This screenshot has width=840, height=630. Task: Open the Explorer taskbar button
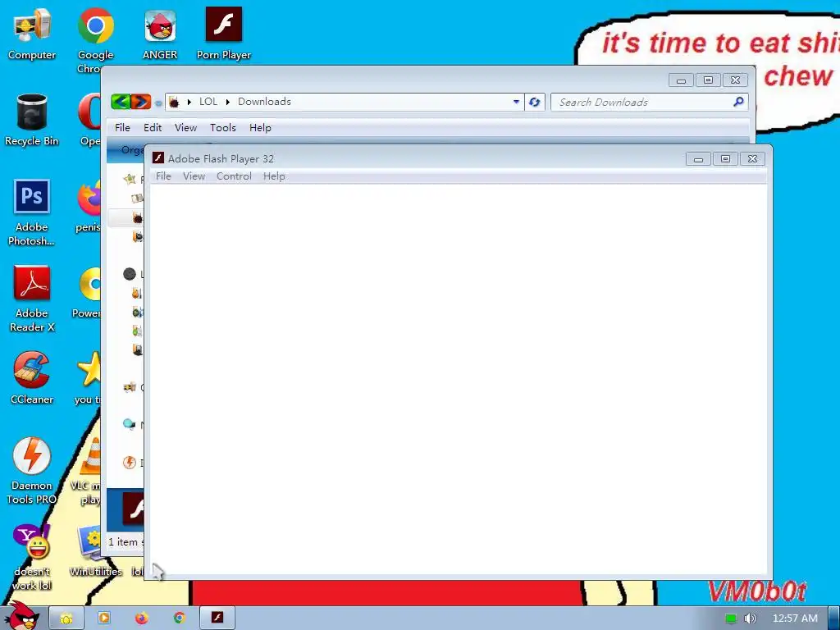point(66,619)
